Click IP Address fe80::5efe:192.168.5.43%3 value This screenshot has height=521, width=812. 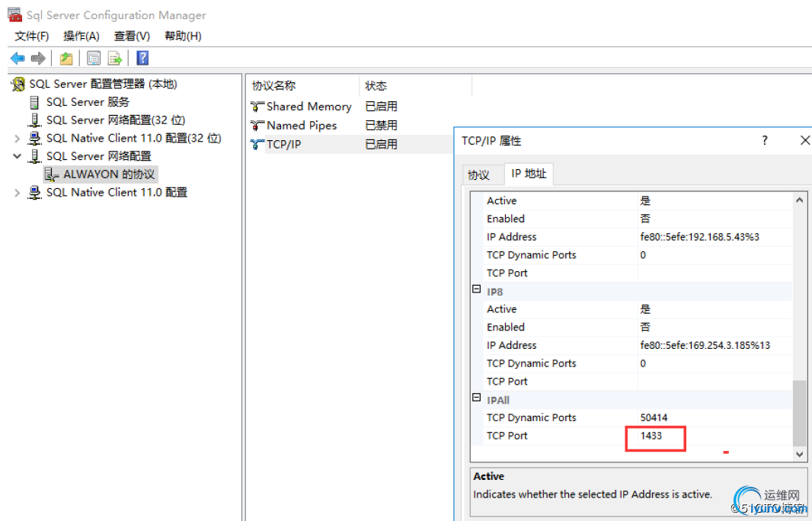click(699, 237)
